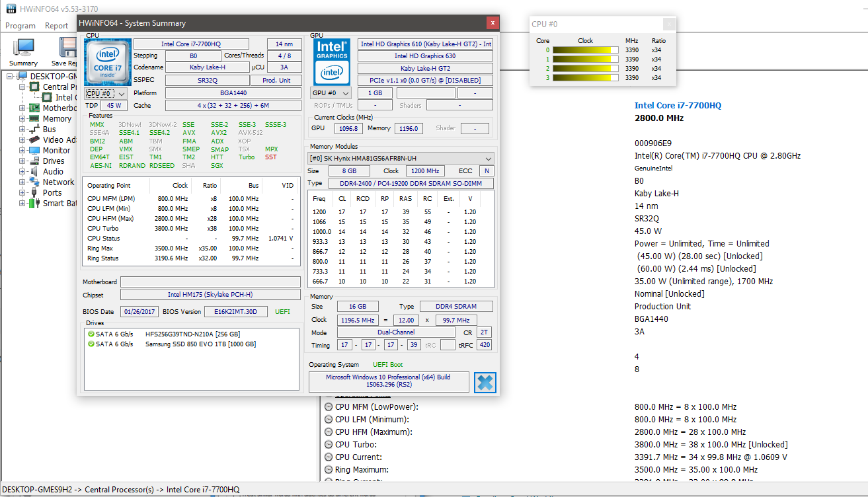Expand the Video Adapter tree node

point(22,139)
